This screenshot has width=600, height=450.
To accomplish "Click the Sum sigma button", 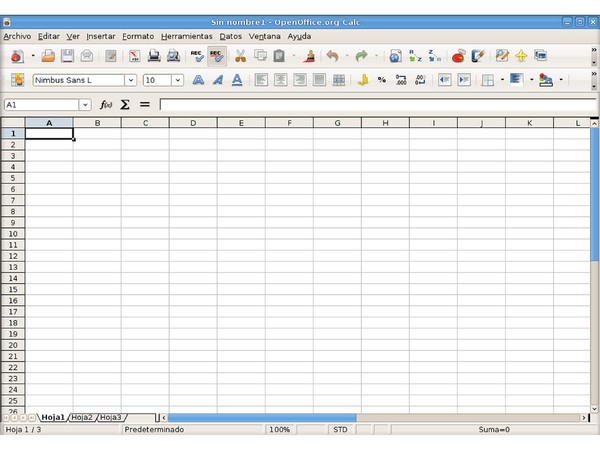I will coord(125,104).
